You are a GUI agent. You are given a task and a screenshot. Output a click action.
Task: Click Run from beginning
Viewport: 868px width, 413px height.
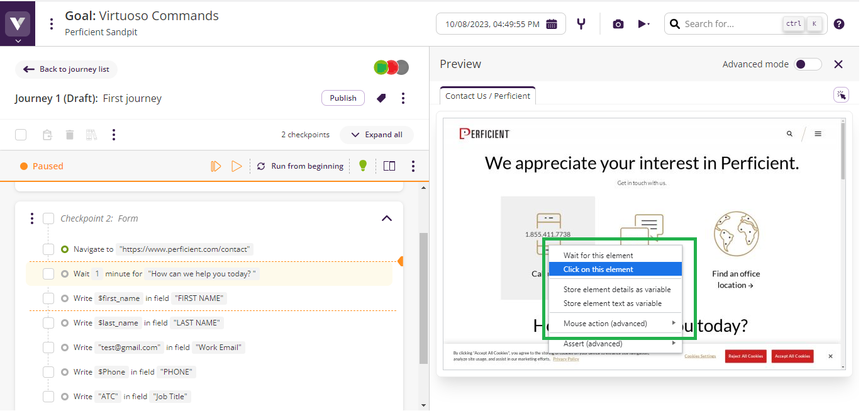[x=301, y=166]
